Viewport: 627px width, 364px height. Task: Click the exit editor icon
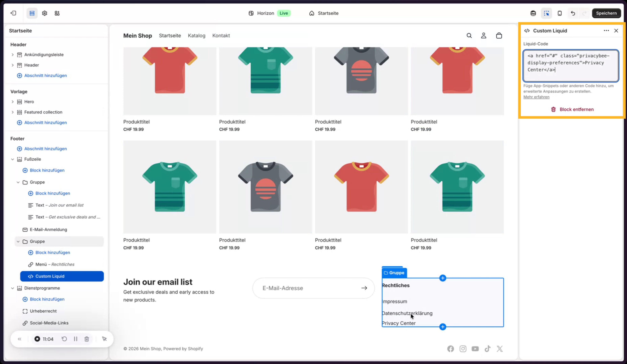13,13
